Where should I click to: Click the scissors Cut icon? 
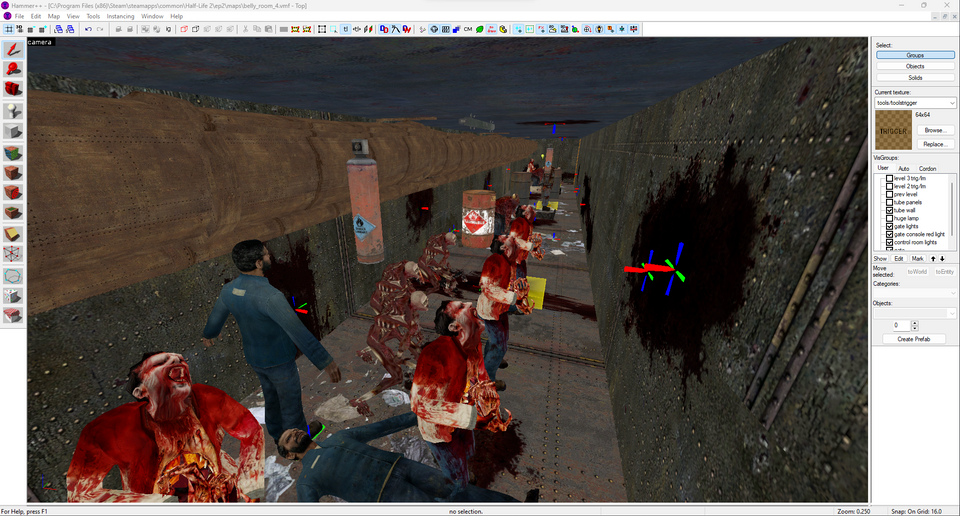(245, 29)
